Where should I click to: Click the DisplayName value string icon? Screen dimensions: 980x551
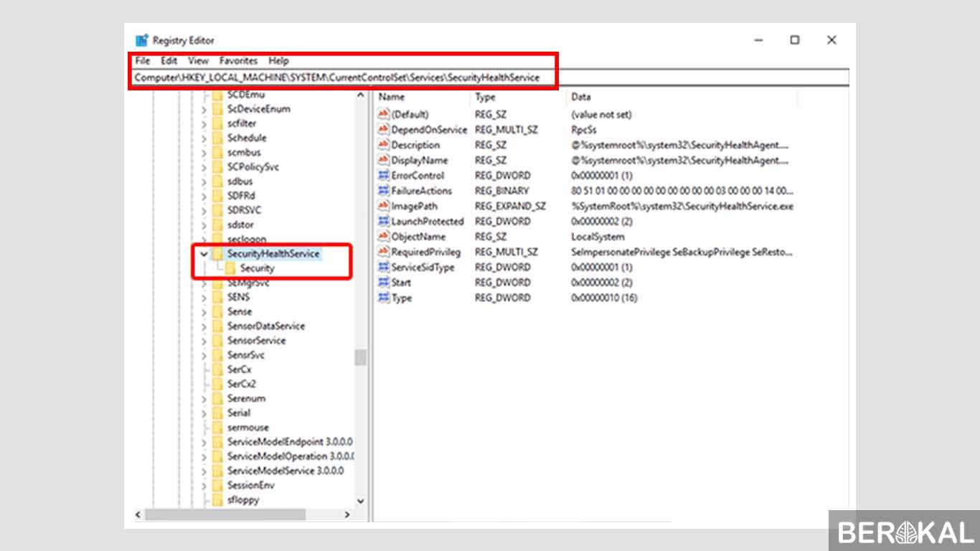383,160
